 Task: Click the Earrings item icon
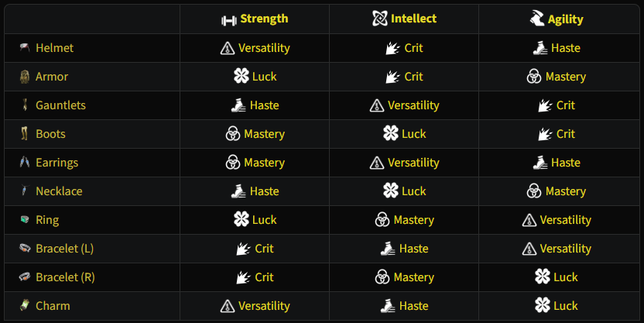click(x=25, y=163)
